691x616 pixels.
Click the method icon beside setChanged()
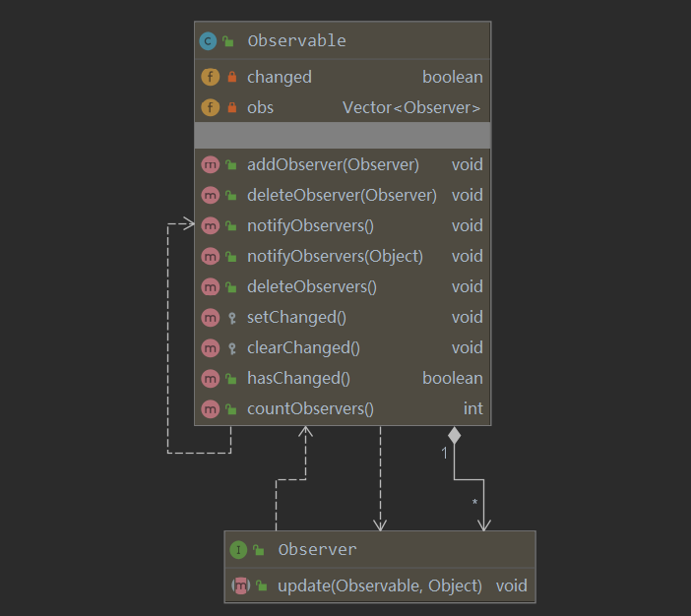pyautogui.click(x=210, y=317)
